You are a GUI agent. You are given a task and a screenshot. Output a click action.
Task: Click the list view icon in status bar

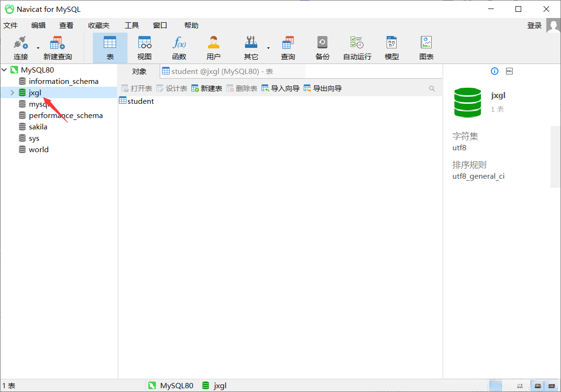tap(496, 386)
